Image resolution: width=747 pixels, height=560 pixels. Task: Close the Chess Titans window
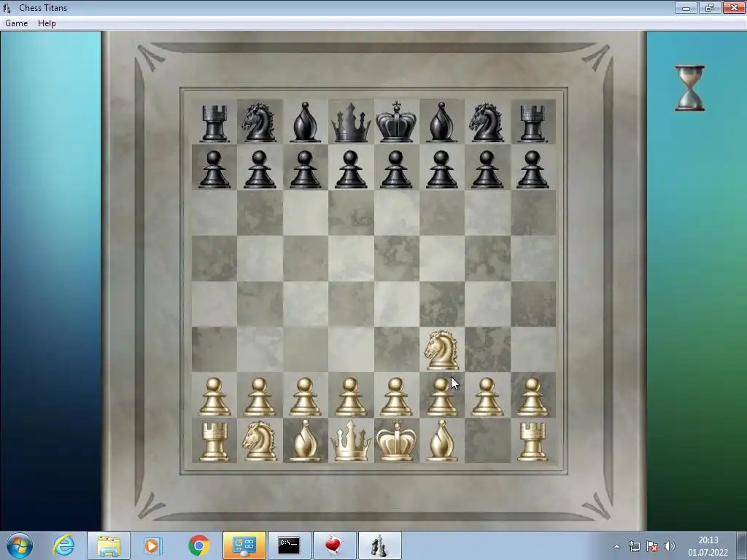(x=734, y=7)
